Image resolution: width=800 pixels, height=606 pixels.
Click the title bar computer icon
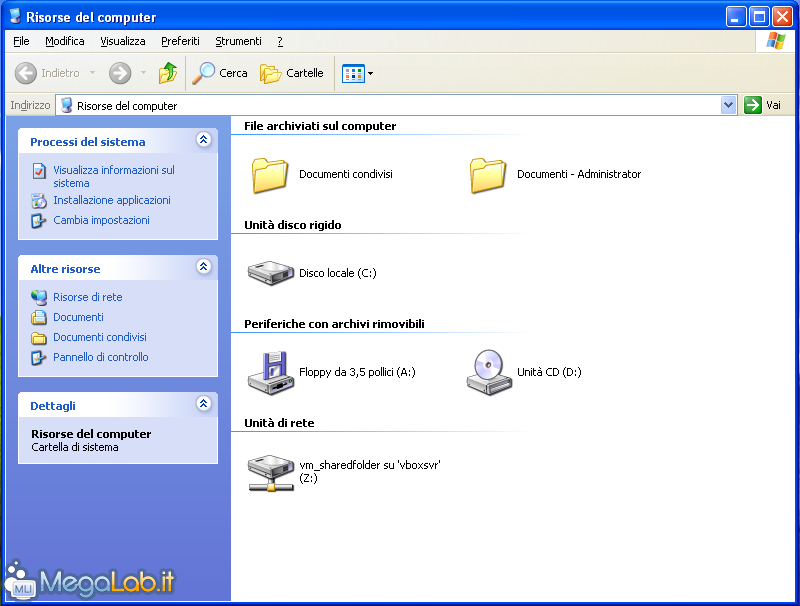point(15,16)
